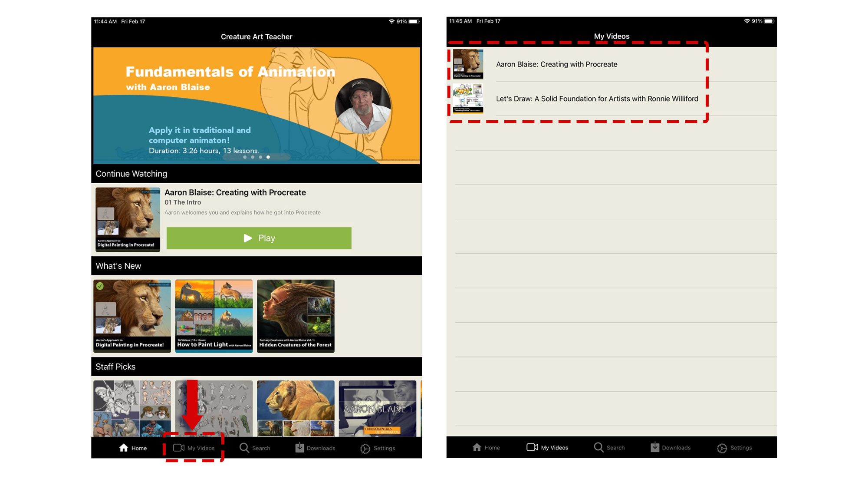The height and width of the screenshot is (479, 868).
Task: Open the Continue Watching lion course thumbnail
Action: click(128, 219)
